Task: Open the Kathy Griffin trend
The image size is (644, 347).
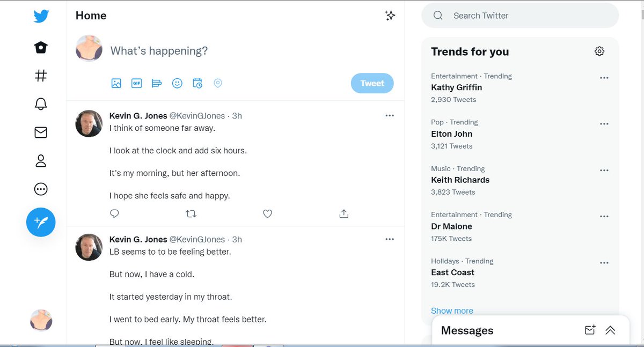Action: (x=457, y=87)
